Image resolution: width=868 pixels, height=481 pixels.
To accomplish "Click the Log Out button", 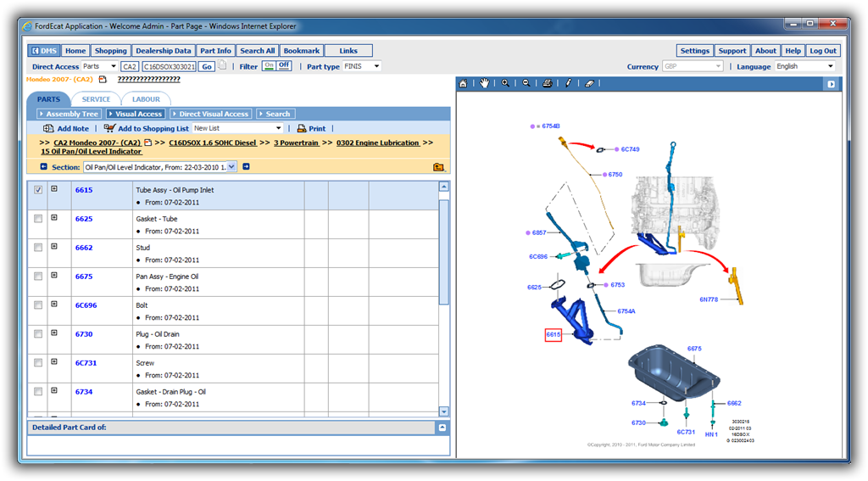I will pyautogui.click(x=822, y=50).
